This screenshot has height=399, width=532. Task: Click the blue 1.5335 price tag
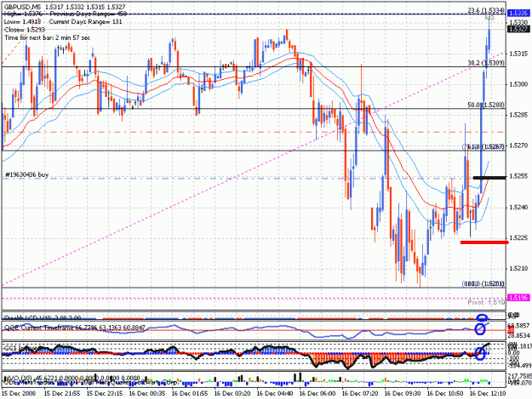[x=518, y=14]
